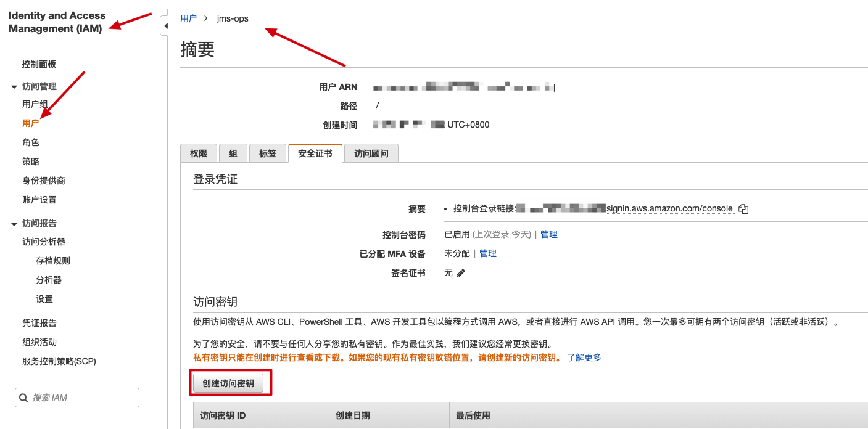
Task: Open 存档规则 in sidebar
Action: pyautogui.click(x=53, y=261)
